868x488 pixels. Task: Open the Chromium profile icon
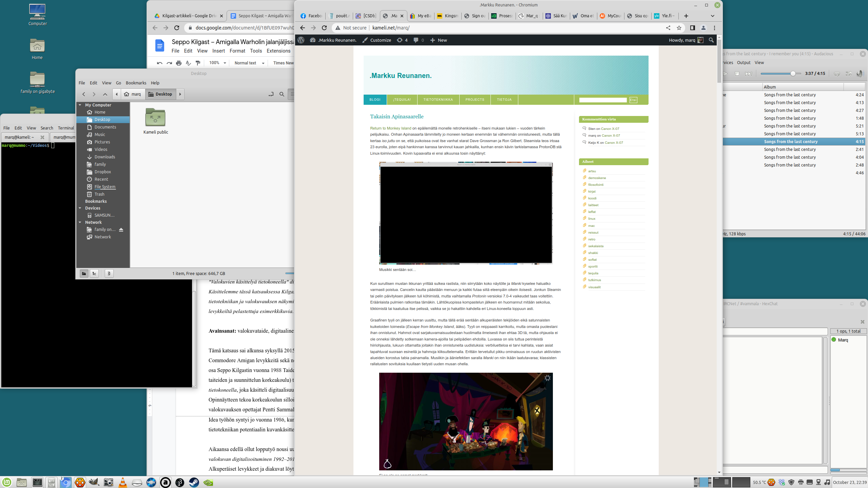point(703,28)
